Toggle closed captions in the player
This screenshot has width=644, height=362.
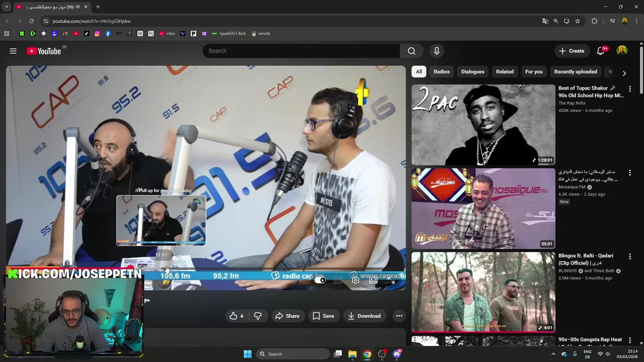338,280
